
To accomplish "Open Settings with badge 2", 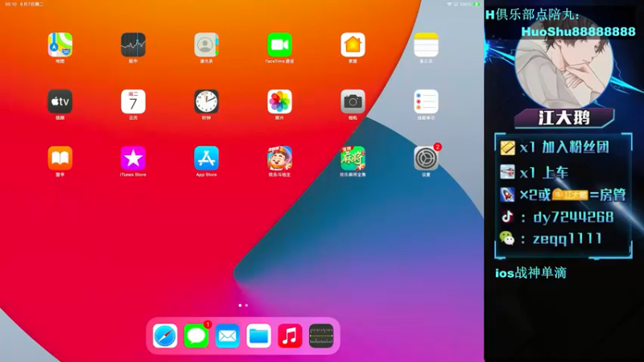I will coord(426,158).
